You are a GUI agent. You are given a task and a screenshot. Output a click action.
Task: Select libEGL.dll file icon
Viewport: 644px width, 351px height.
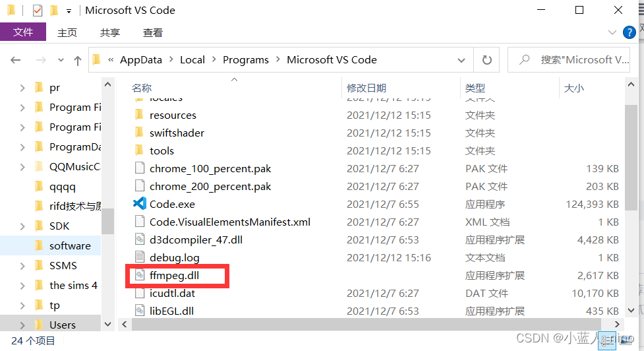(140, 311)
